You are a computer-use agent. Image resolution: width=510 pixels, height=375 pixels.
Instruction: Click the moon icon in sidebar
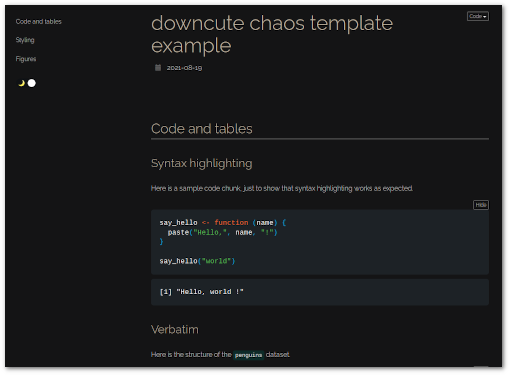pos(22,83)
